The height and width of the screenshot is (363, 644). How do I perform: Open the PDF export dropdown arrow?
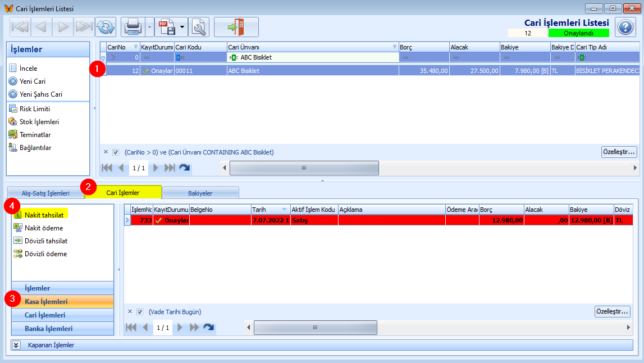click(182, 26)
